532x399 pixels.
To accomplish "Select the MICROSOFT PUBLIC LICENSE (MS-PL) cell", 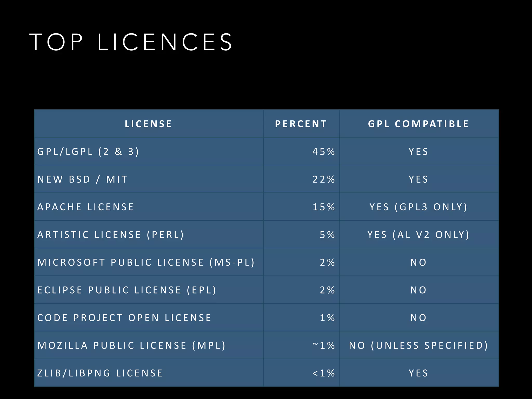I will [146, 262].
